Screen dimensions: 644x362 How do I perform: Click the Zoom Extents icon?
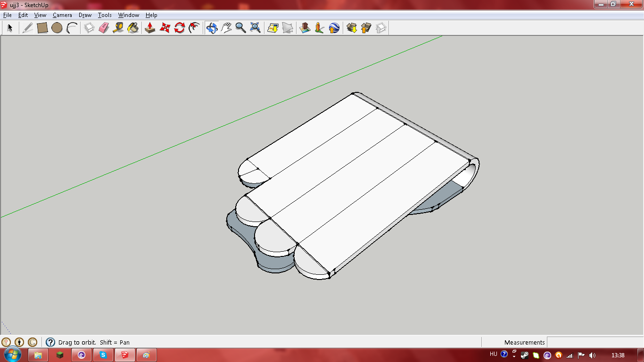[x=256, y=28]
